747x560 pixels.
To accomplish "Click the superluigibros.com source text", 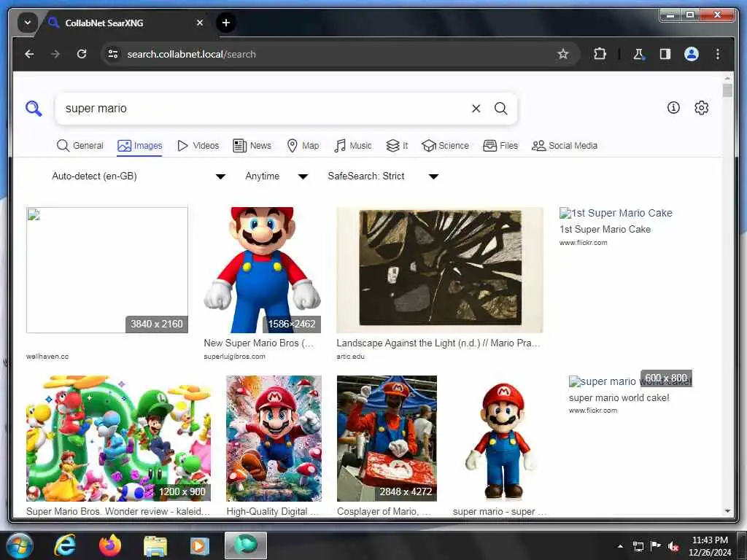I will pyautogui.click(x=234, y=356).
